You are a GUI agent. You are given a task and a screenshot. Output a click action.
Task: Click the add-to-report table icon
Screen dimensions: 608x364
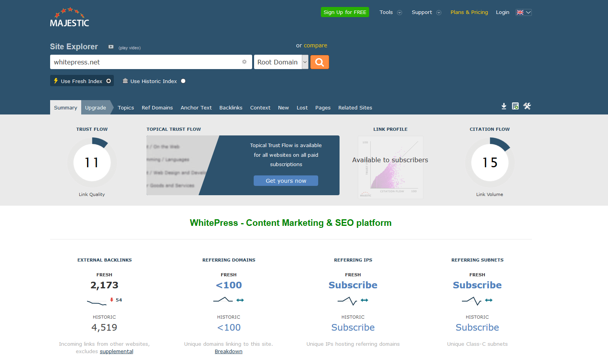[515, 106]
